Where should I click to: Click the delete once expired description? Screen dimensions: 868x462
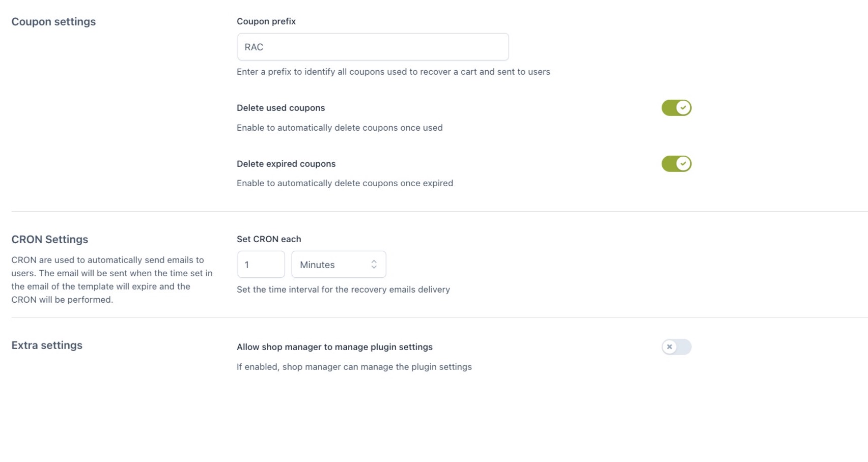click(345, 183)
